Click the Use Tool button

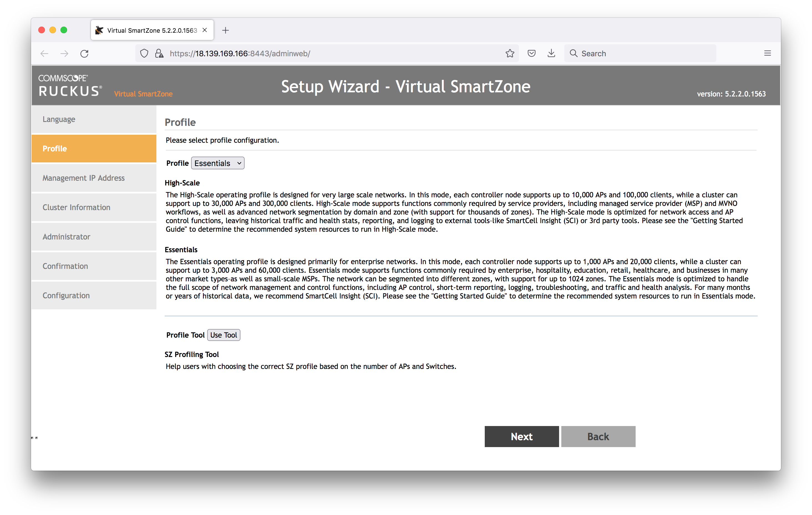coord(224,335)
